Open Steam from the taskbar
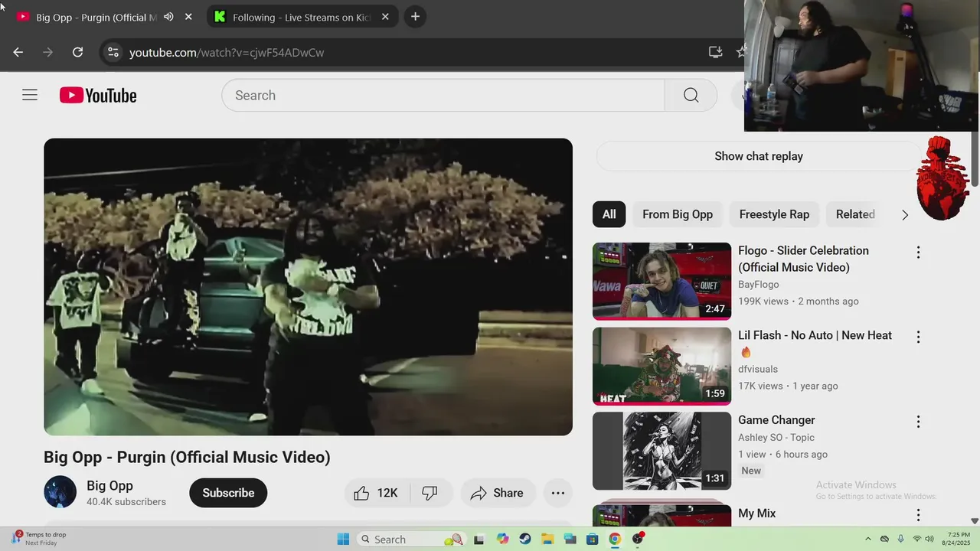This screenshot has width=980, height=551. [524, 539]
